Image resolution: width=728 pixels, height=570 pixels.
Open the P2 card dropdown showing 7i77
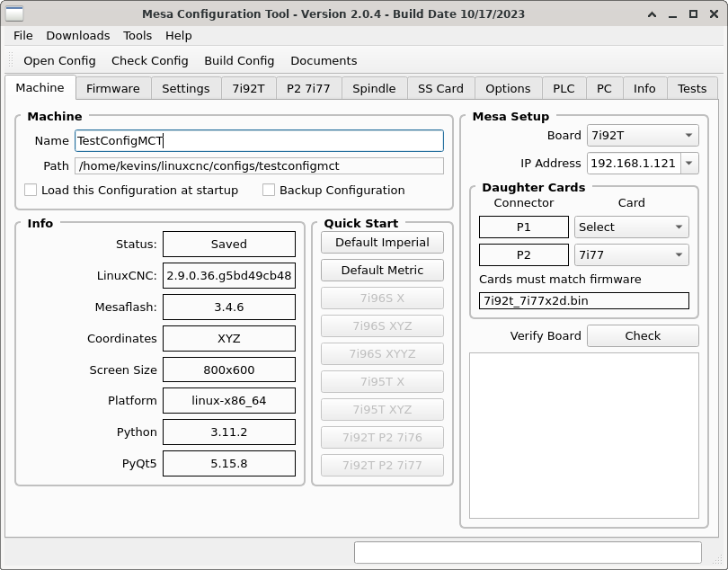tap(632, 255)
